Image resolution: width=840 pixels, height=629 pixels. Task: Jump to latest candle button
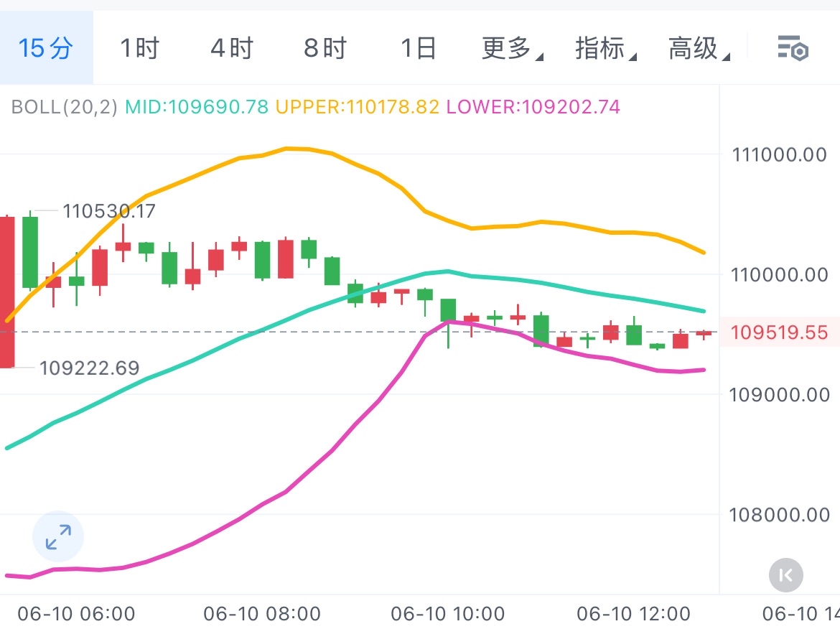pos(786,575)
